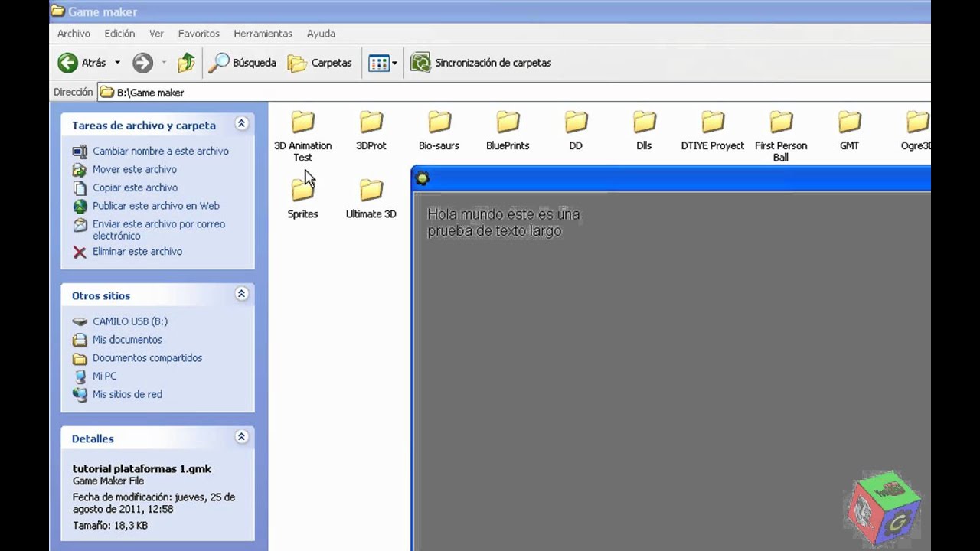Click Publicar este archivo en Web
Image resolution: width=980 pixels, height=551 pixels.
coord(155,206)
